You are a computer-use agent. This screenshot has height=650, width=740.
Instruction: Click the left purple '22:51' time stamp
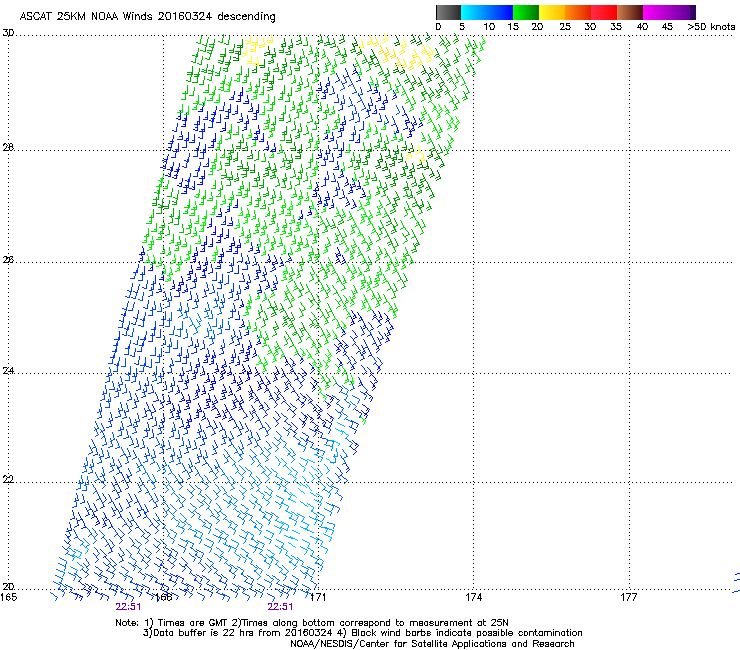(128, 607)
